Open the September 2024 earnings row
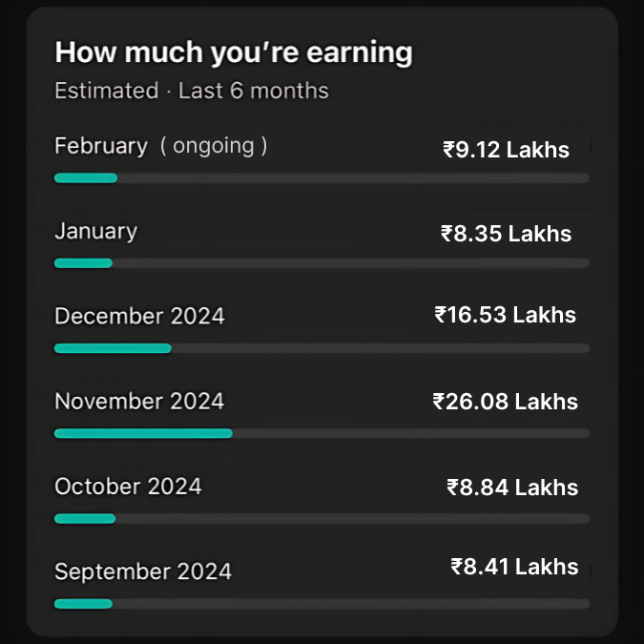This screenshot has height=644, width=644. 322,583
